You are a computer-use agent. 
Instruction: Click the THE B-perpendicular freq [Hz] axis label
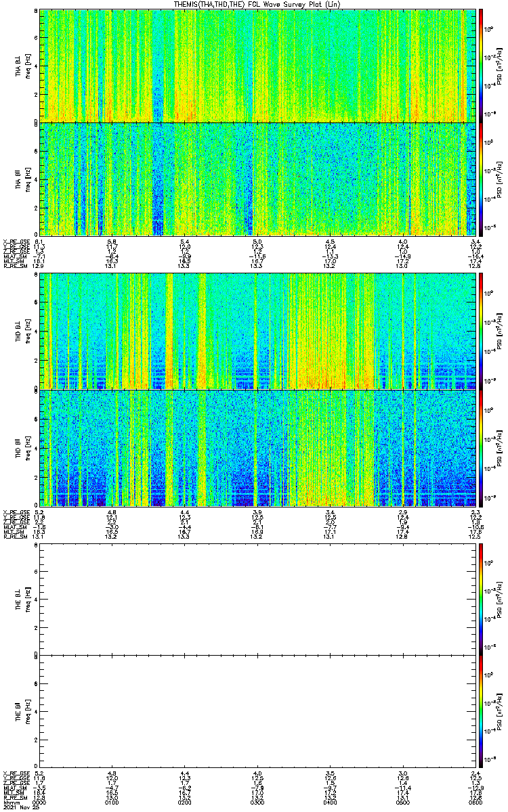point(30,599)
